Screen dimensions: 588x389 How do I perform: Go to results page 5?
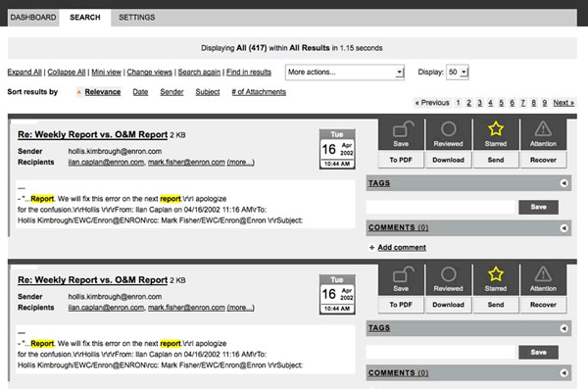[502, 103]
